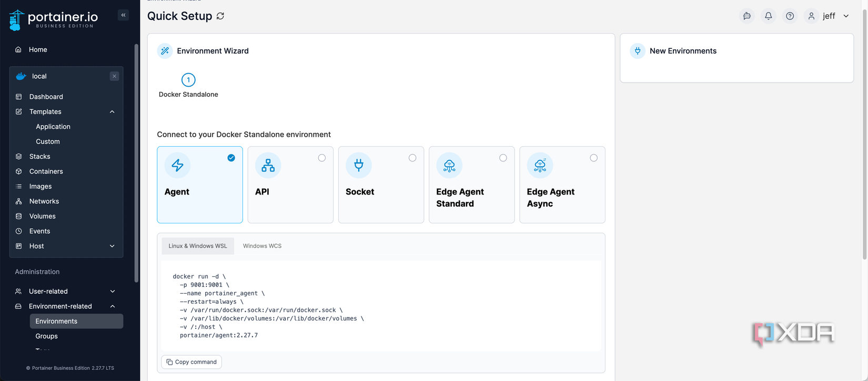The width and height of the screenshot is (868, 381).
Task: Collapse the Environment-related section chevron
Action: pos(113,306)
